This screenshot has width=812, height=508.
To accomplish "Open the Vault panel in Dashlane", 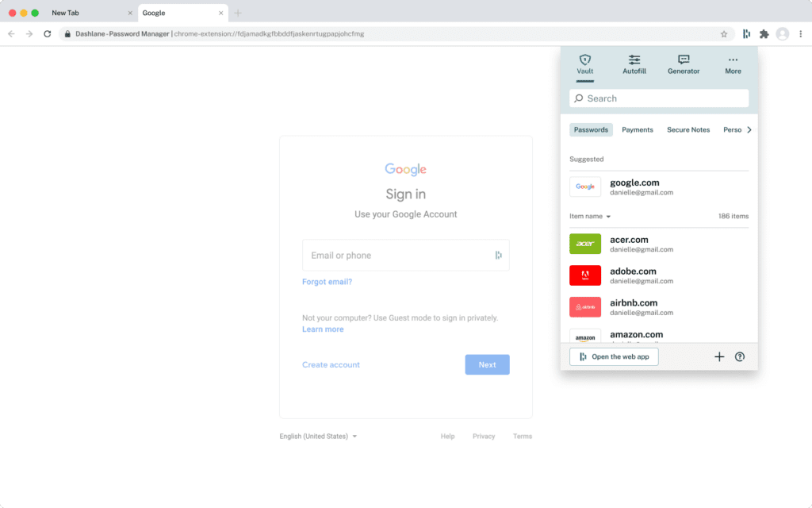I will tap(584, 65).
